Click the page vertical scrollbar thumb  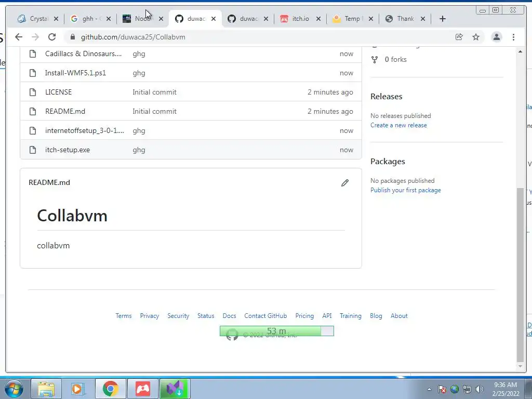[x=520, y=275]
